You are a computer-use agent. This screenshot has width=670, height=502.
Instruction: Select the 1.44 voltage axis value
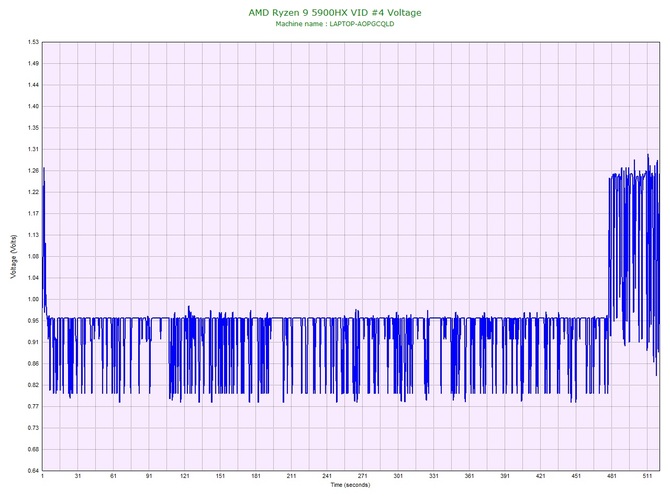[x=33, y=85]
